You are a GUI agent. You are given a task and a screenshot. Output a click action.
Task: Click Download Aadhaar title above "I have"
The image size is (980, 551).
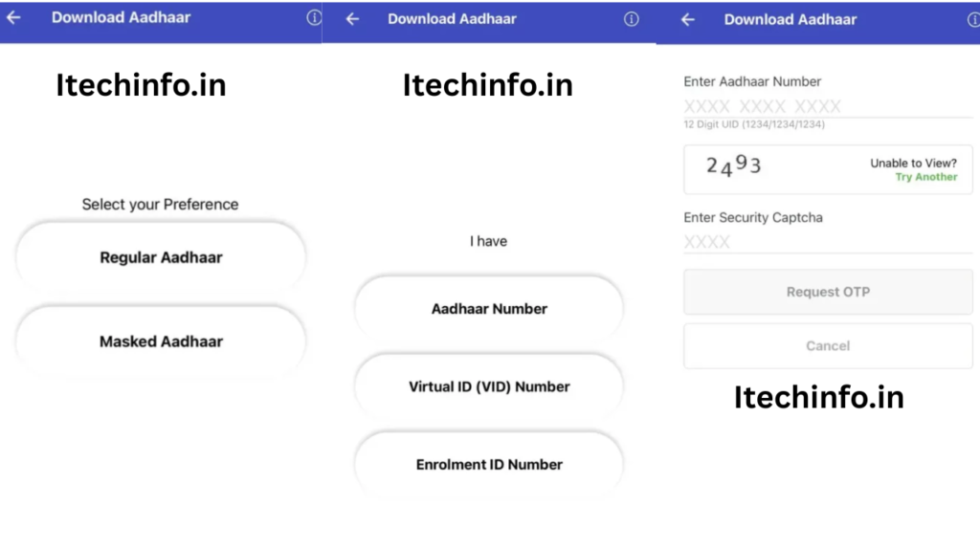coord(452,19)
